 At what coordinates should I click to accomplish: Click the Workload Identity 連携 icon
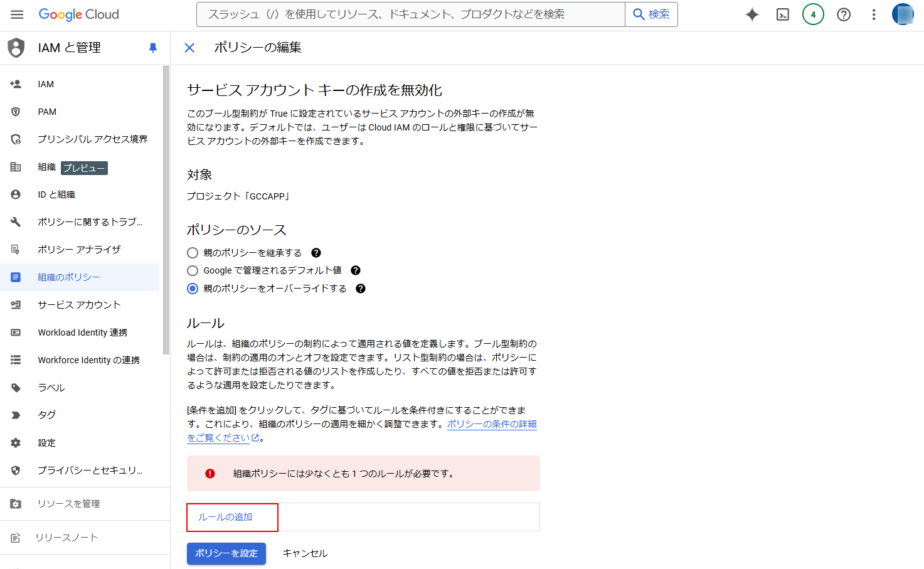[x=16, y=332]
